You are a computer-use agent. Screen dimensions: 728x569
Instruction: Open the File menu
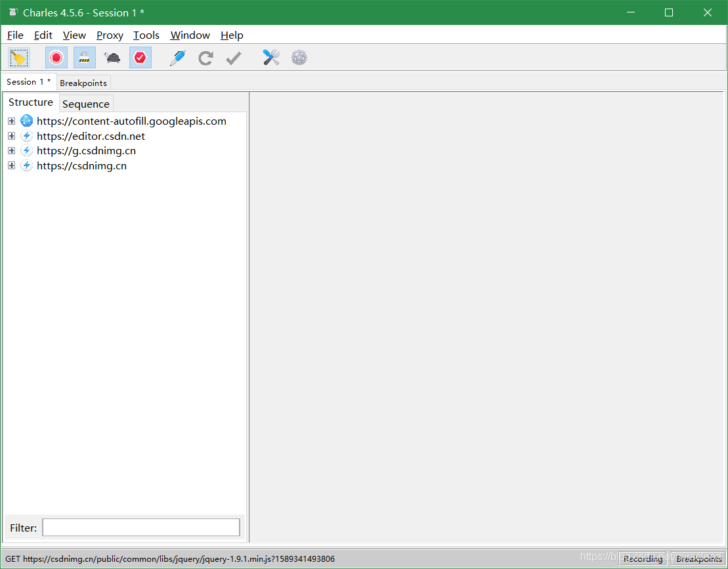15,35
